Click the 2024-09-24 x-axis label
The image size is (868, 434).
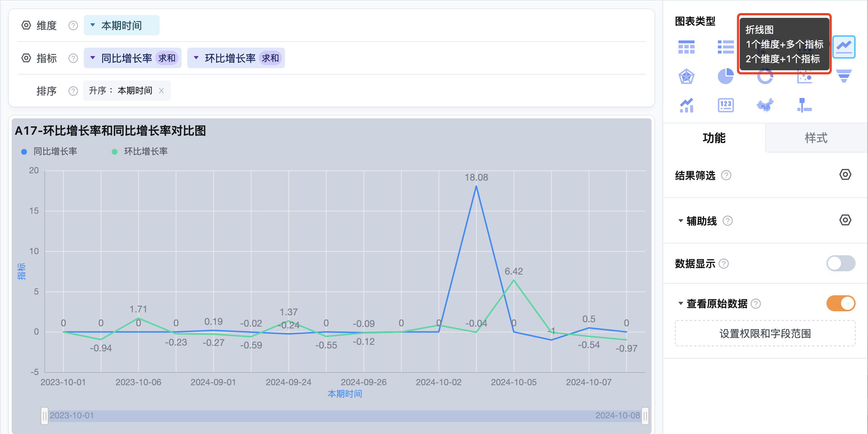[289, 382]
